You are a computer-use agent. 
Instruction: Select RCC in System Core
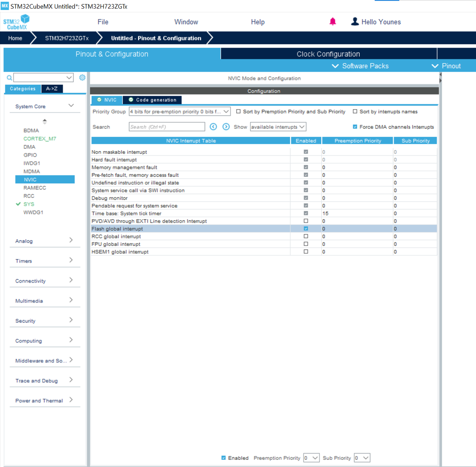point(29,196)
